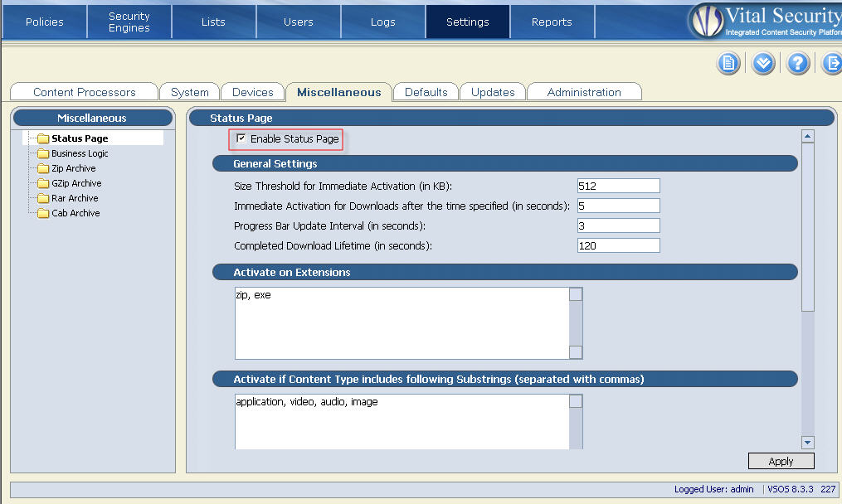Click the double-chevron down round icon
Viewport: 842px width, 504px height.
pyautogui.click(x=763, y=63)
